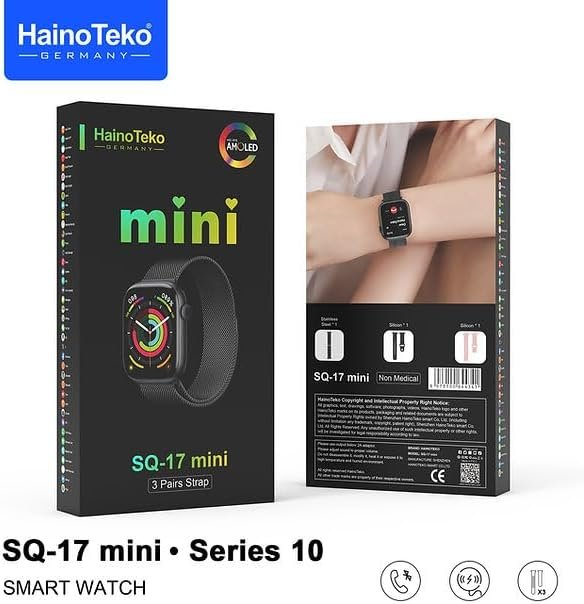Viewport: 584px width, 604px height.
Task: Click the CE certification mark
Action: [x=438, y=476]
